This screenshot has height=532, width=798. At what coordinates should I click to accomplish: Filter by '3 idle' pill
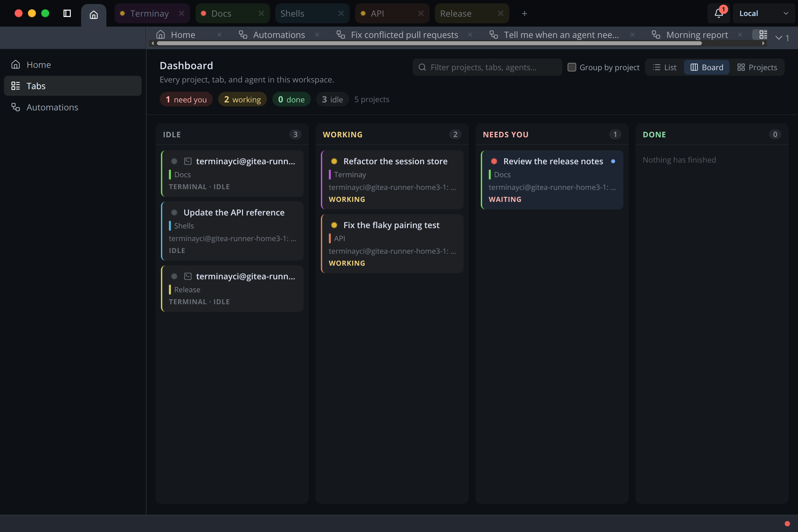332,99
